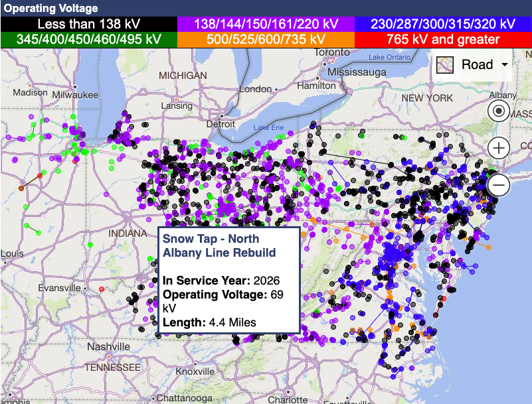
Task: Zoom in with the plus button
Action: pyautogui.click(x=498, y=148)
